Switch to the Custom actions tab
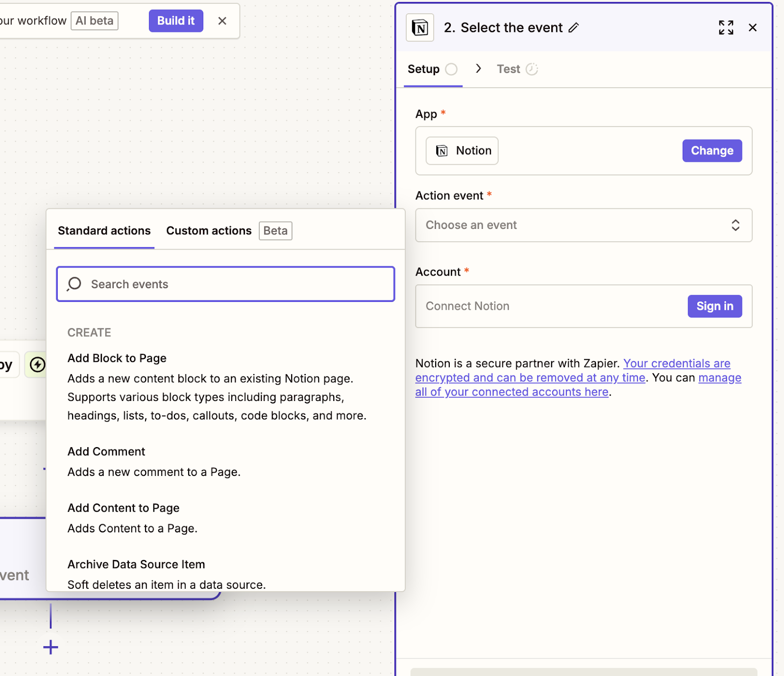The width and height of the screenshot is (784, 676). (209, 231)
